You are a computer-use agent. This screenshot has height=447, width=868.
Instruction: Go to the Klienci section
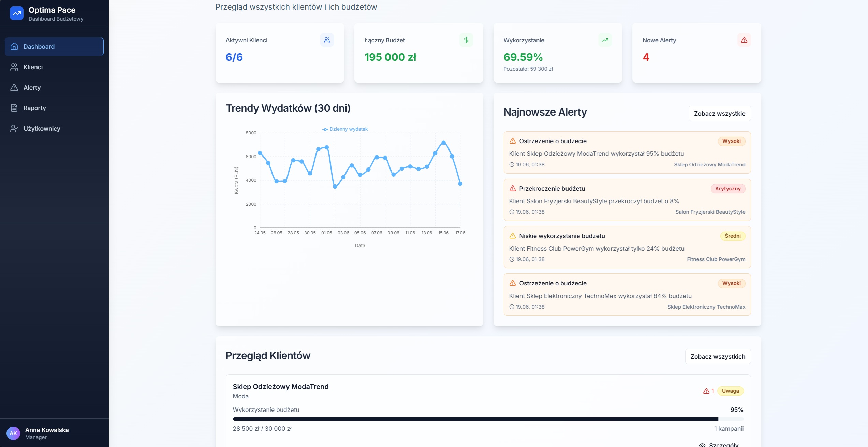33,67
